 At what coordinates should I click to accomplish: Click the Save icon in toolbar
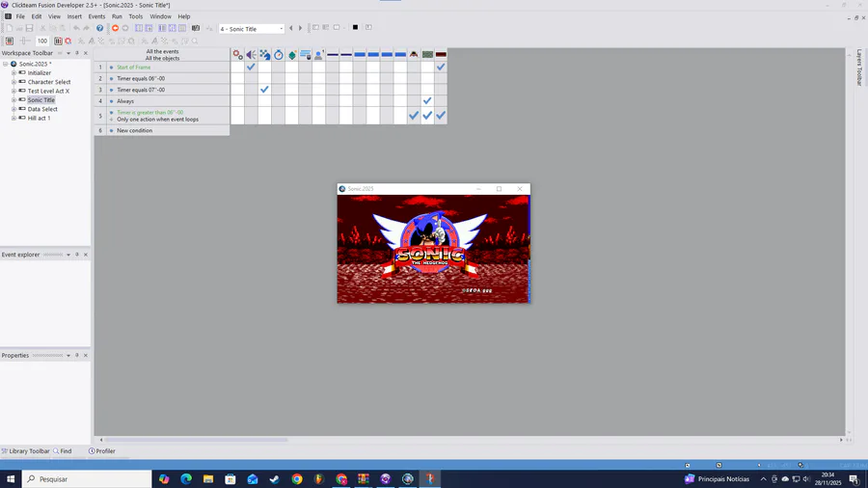29,28
